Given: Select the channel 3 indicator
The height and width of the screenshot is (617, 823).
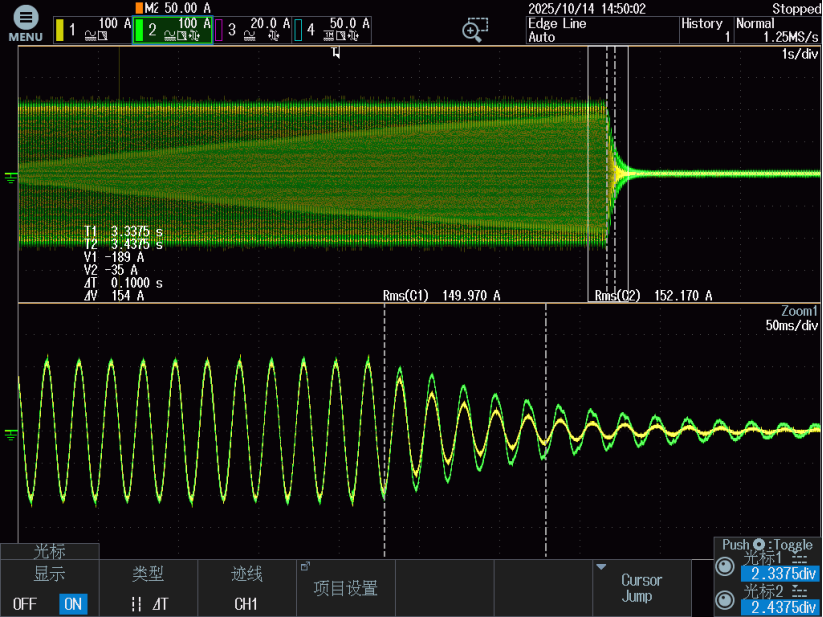Looking at the screenshot, I should pyautogui.click(x=252, y=30).
